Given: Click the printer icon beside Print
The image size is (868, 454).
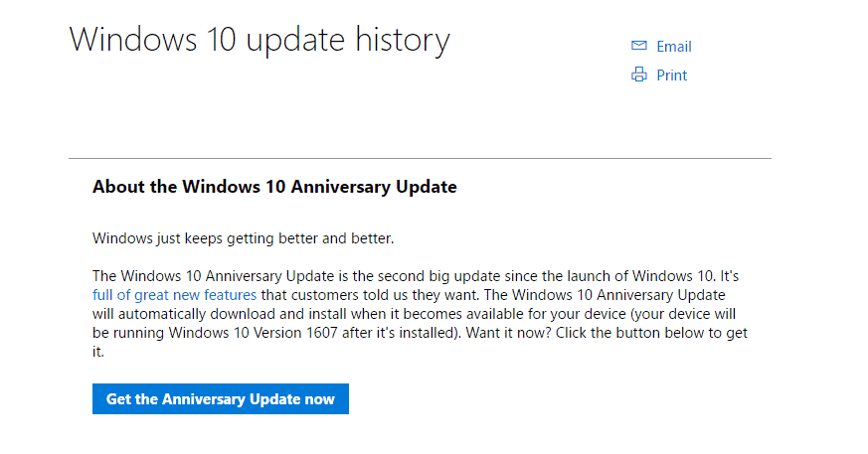Looking at the screenshot, I should click(639, 75).
